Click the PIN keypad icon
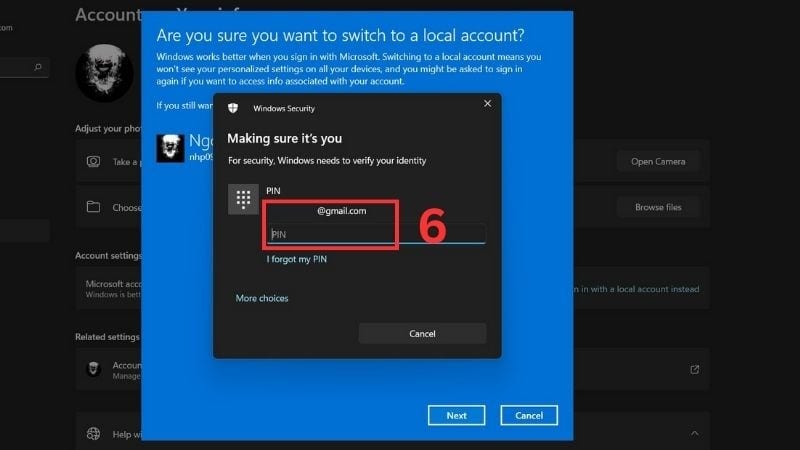Viewport: 800px width, 450px height. tap(243, 198)
